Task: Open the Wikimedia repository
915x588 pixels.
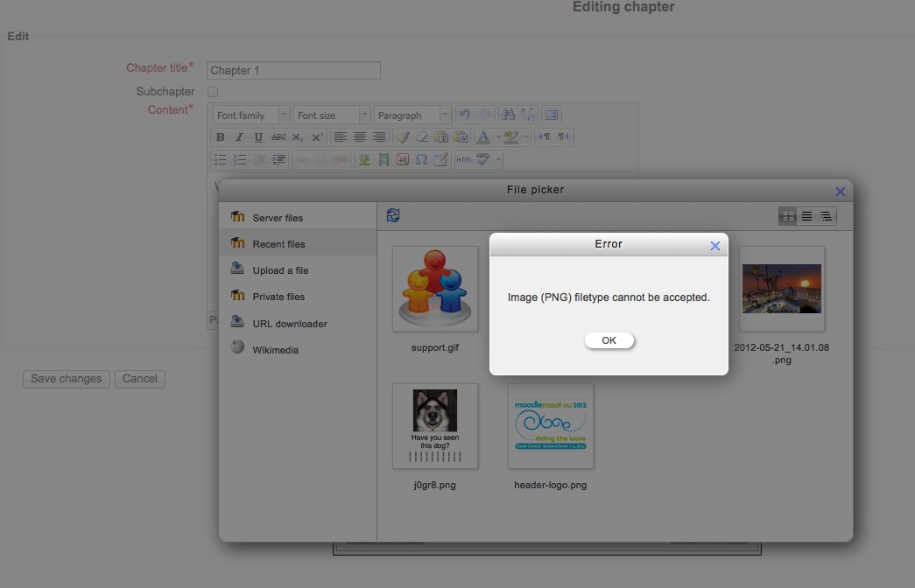Action: click(x=298, y=349)
